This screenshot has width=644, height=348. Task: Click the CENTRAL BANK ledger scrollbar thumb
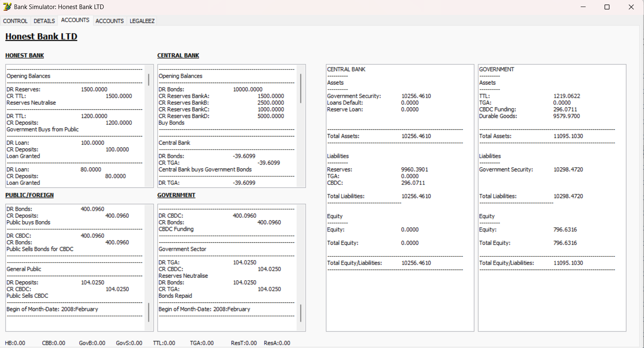[301, 88]
